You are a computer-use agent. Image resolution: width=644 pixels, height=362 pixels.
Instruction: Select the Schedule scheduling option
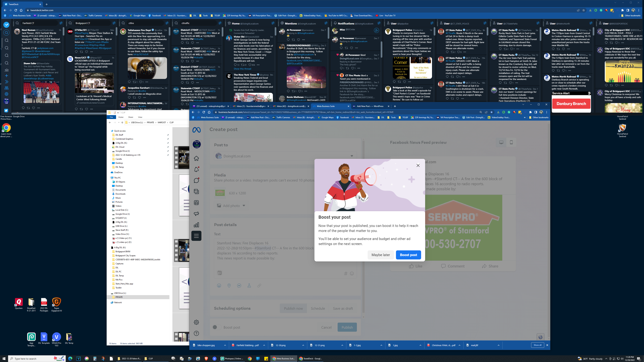[x=318, y=309]
